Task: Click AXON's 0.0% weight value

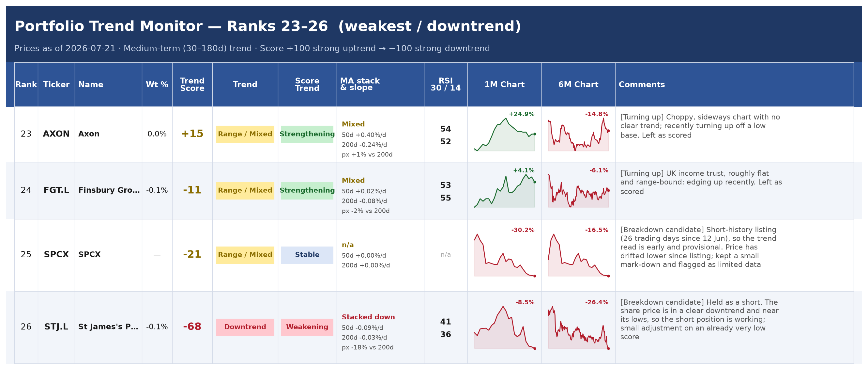Action: pyautogui.click(x=157, y=134)
